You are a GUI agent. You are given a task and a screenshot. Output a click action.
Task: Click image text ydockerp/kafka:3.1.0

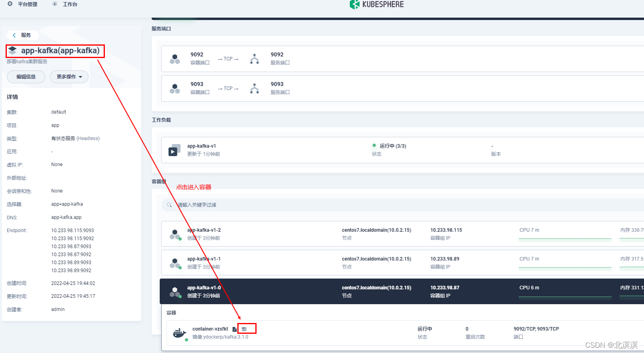pyautogui.click(x=226, y=337)
